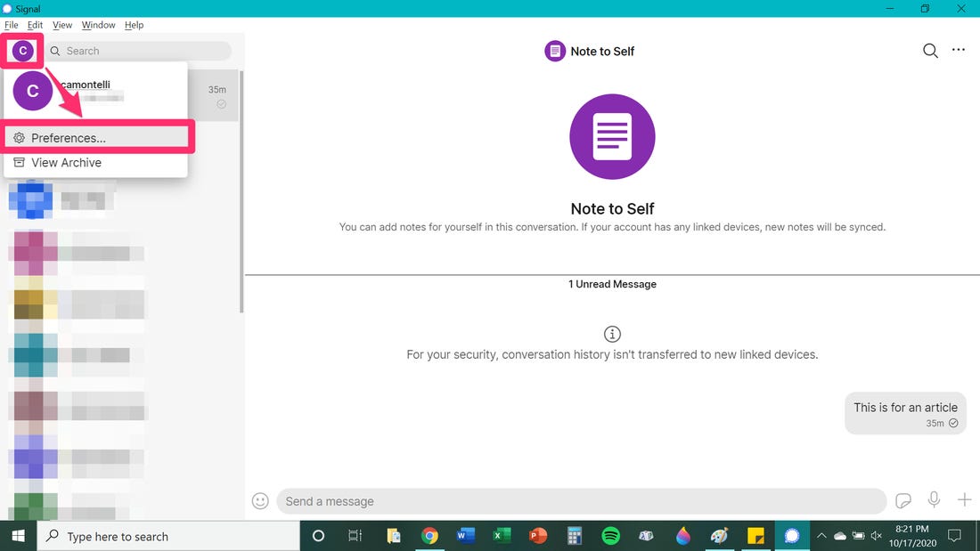Viewport: 980px width, 551px height.
Task: Open Microsoft Word from the taskbar
Action: click(x=466, y=536)
